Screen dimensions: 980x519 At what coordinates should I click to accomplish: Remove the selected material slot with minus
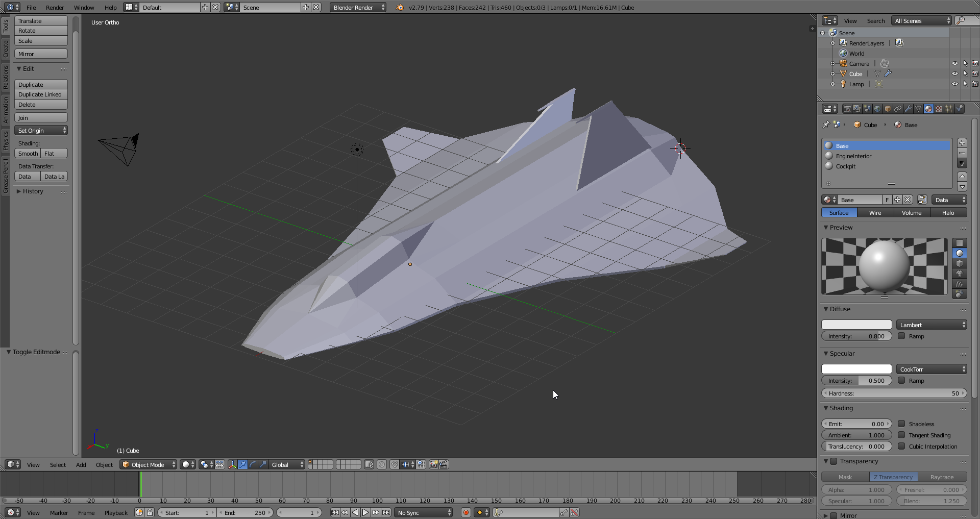[962, 153]
